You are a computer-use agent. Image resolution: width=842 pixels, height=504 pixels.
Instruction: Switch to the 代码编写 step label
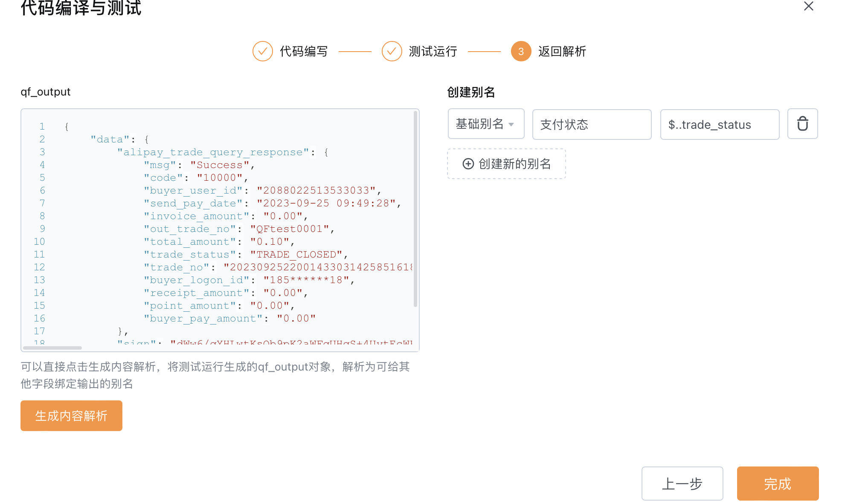[304, 52]
